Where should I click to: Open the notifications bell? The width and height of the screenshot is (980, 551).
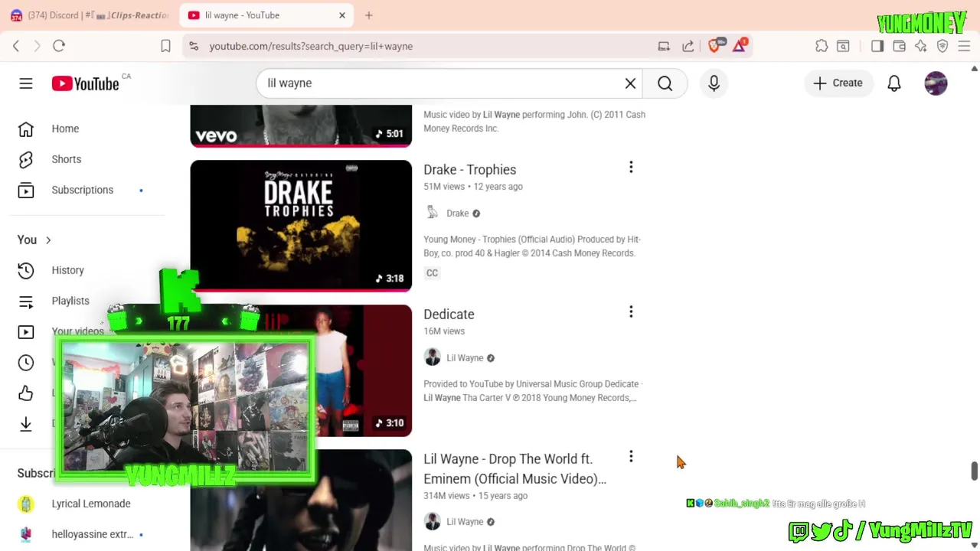tap(894, 83)
